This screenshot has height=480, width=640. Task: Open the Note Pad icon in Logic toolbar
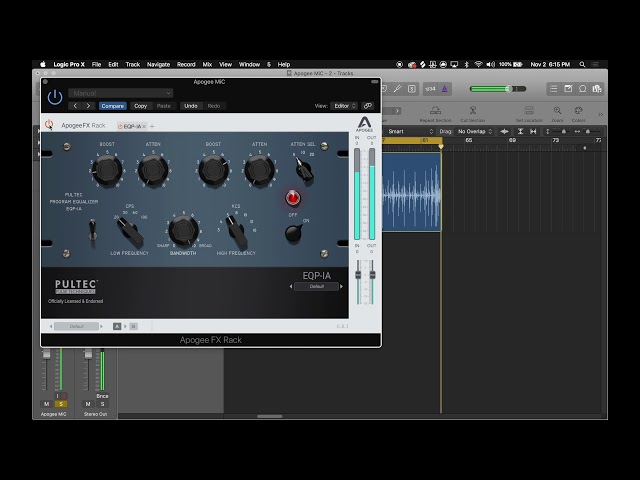(x=568, y=89)
